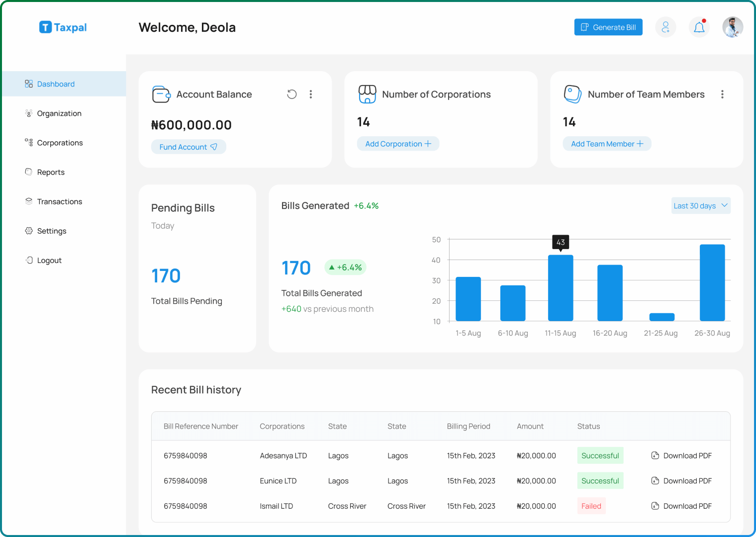Click the Reports sidebar icon
The height and width of the screenshot is (537, 756).
[x=29, y=172]
